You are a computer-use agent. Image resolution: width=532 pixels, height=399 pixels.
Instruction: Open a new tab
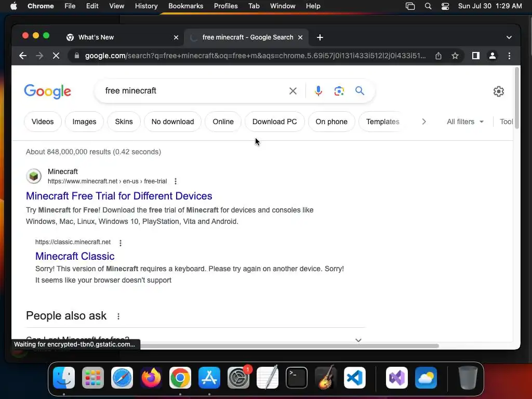click(x=320, y=37)
